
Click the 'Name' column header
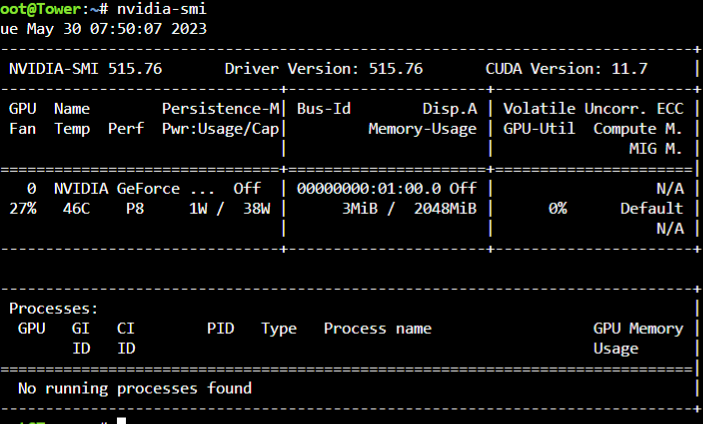click(72, 109)
